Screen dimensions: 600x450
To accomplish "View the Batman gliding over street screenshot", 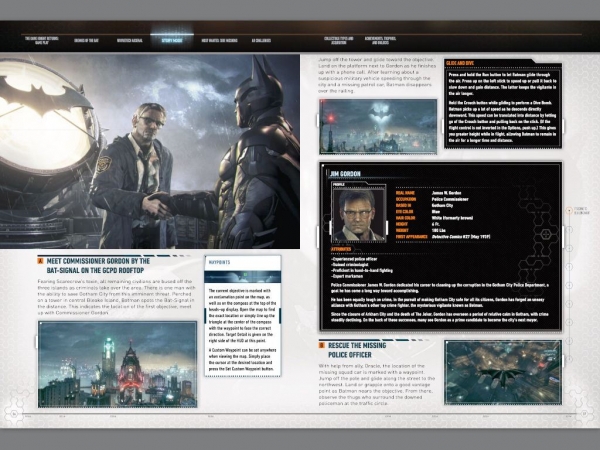I will coord(503,372).
